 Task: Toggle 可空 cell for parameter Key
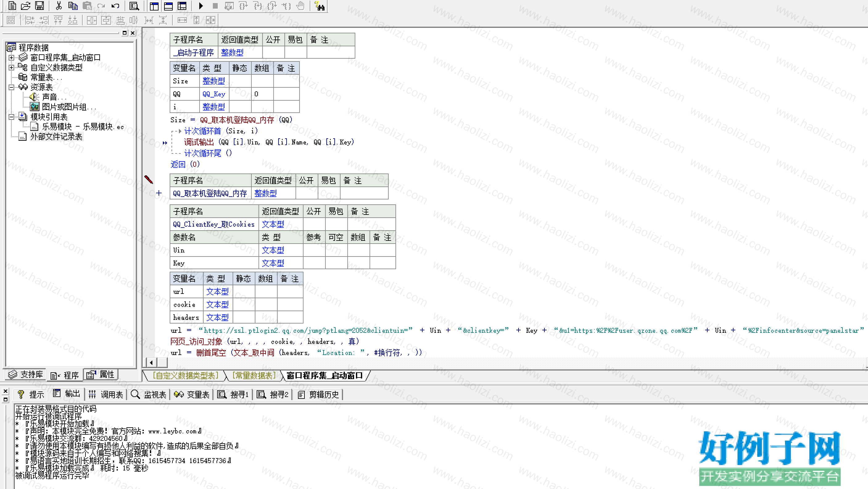[x=336, y=263]
